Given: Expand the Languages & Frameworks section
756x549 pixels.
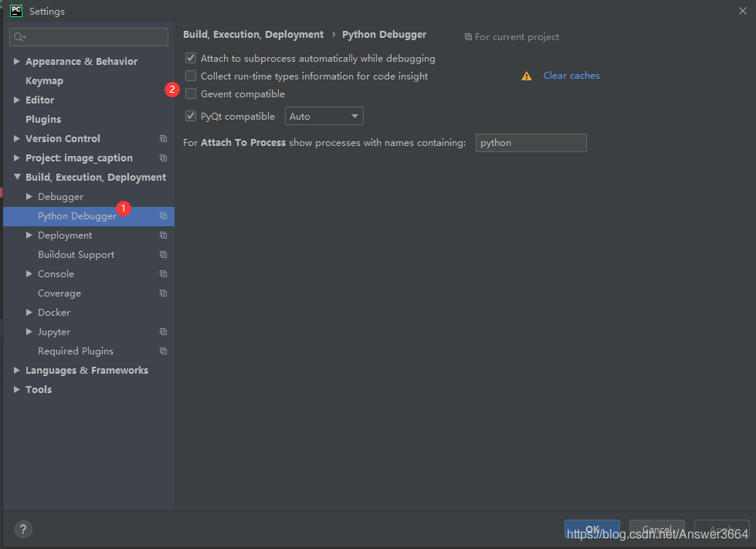Looking at the screenshot, I should pyautogui.click(x=18, y=371).
